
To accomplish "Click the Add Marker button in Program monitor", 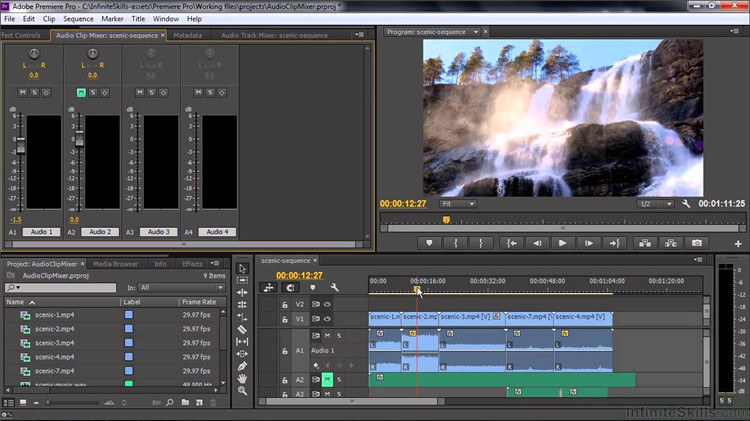I will (x=429, y=243).
